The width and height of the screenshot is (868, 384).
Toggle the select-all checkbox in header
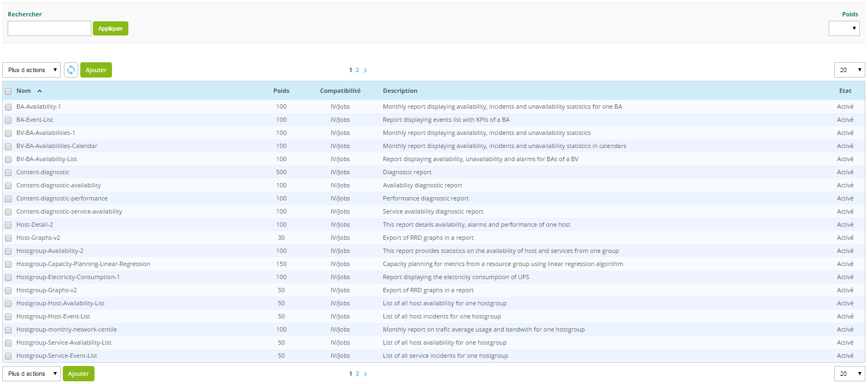pos(8,91)
